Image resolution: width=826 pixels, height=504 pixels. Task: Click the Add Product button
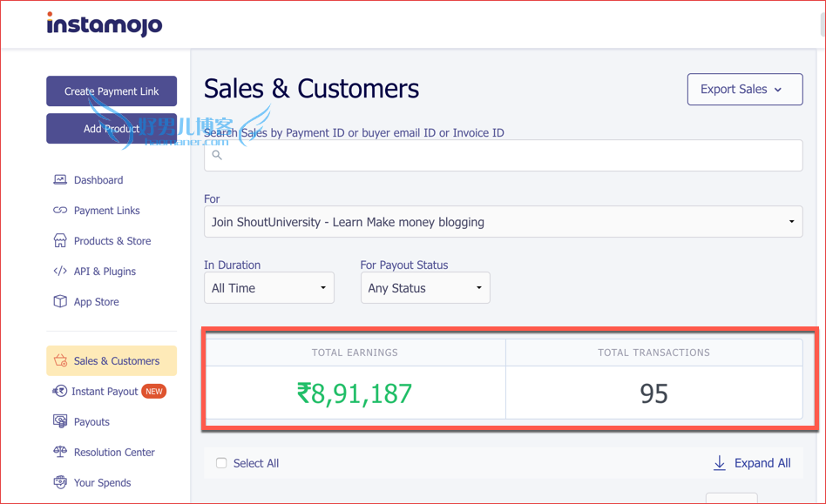click(x=112, y=128)
